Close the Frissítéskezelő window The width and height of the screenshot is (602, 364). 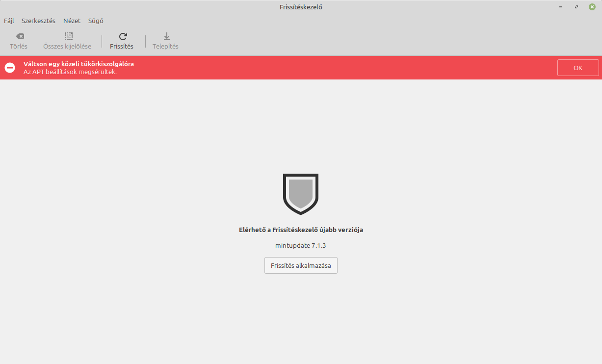click(592, 7)
